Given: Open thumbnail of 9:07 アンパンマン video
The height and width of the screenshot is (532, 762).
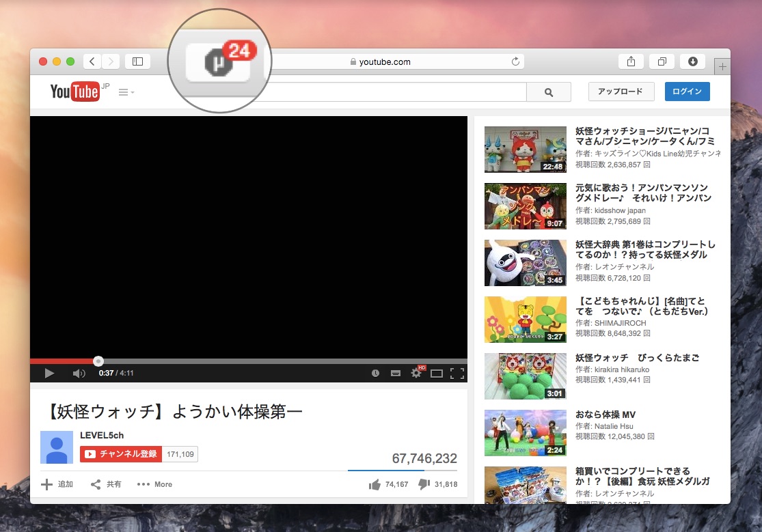Looking at the screenshot, I should pos(526,206).
